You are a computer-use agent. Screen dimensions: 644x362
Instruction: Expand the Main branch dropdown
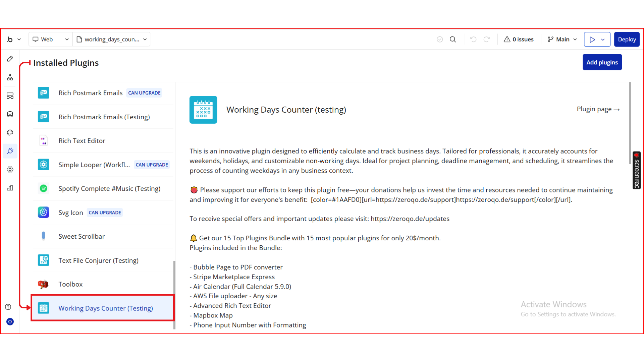[x=562, y=40]
